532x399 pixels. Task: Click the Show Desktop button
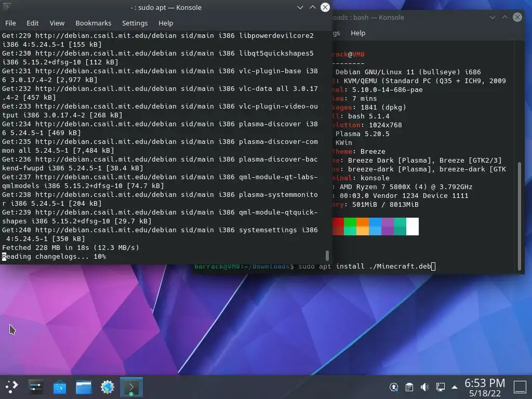(x=520, y=387)
